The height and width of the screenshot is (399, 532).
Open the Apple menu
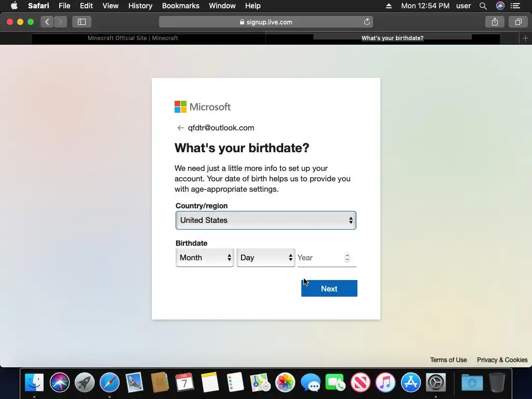coord(14,6)
